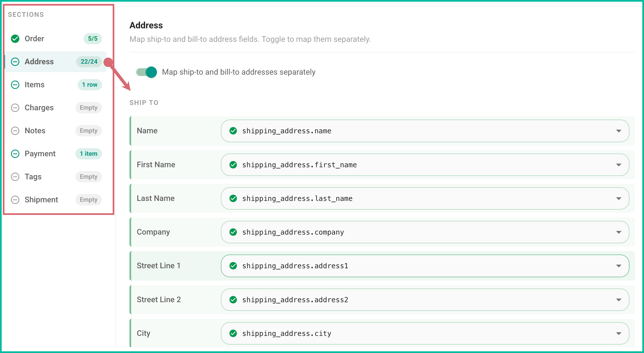This screenshot has width=644, height=353.
Task: Click the status icon beside Items
Action: (15, 85)
